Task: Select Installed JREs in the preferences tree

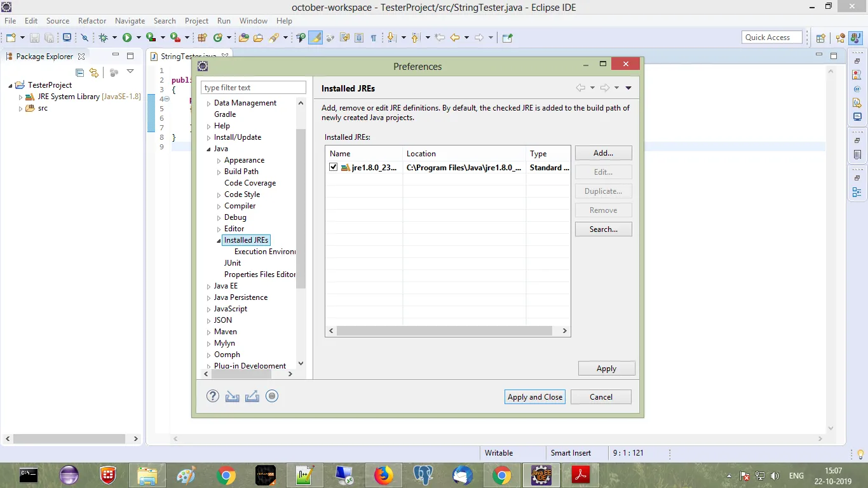Action: pyautogui.click(x=247, y=240)
